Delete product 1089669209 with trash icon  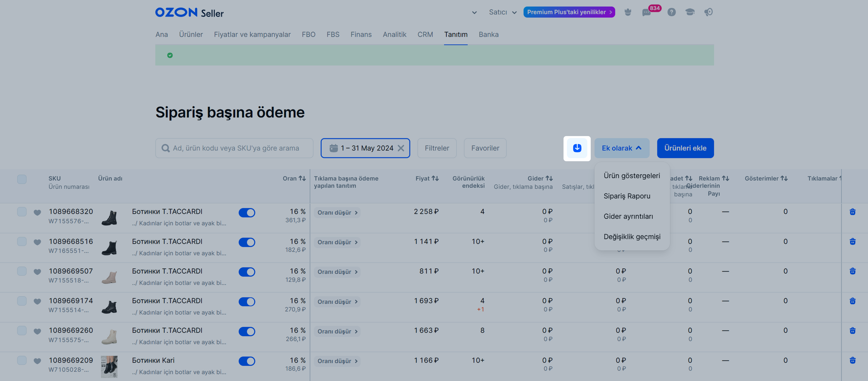(852, 361)
